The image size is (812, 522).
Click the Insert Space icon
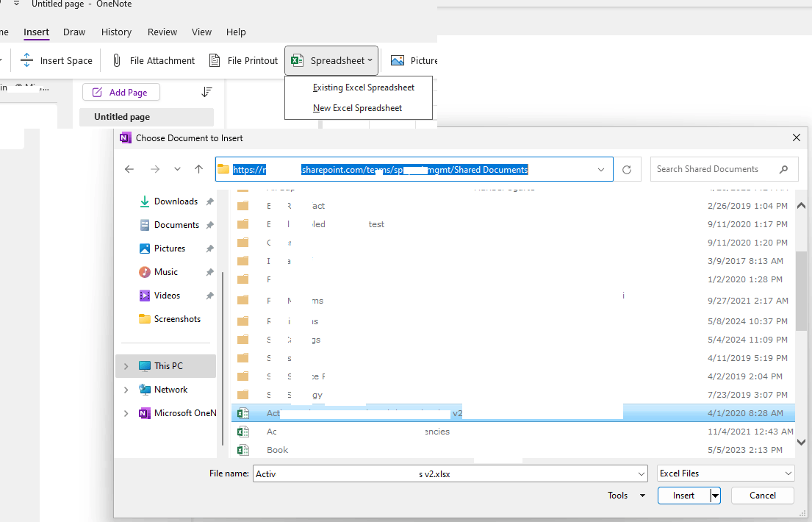[26, 60]
